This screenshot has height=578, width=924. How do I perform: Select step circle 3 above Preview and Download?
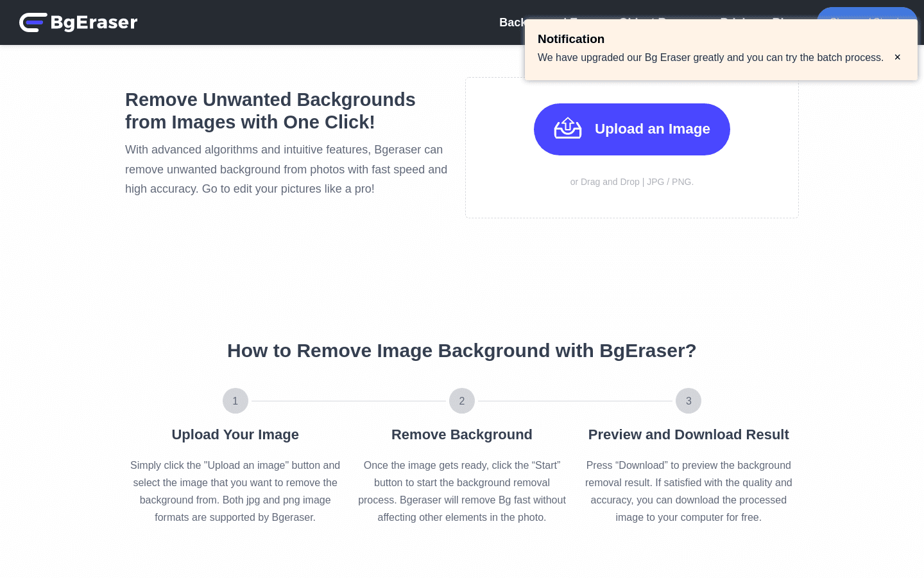click(x=689, y=401)
